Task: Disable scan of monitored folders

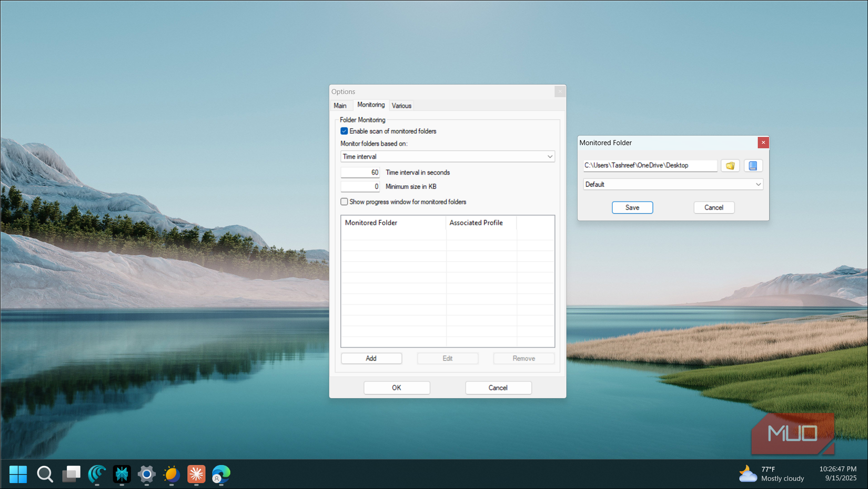Action: pos(344,131)
